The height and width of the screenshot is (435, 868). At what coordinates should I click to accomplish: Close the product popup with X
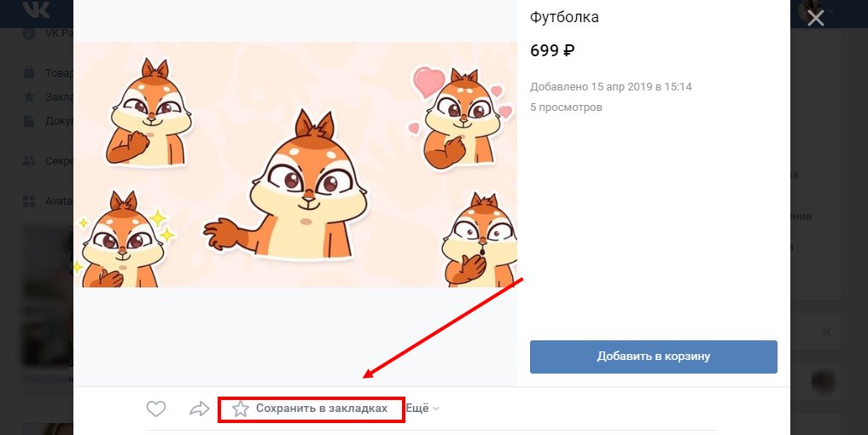click(816, 18)
